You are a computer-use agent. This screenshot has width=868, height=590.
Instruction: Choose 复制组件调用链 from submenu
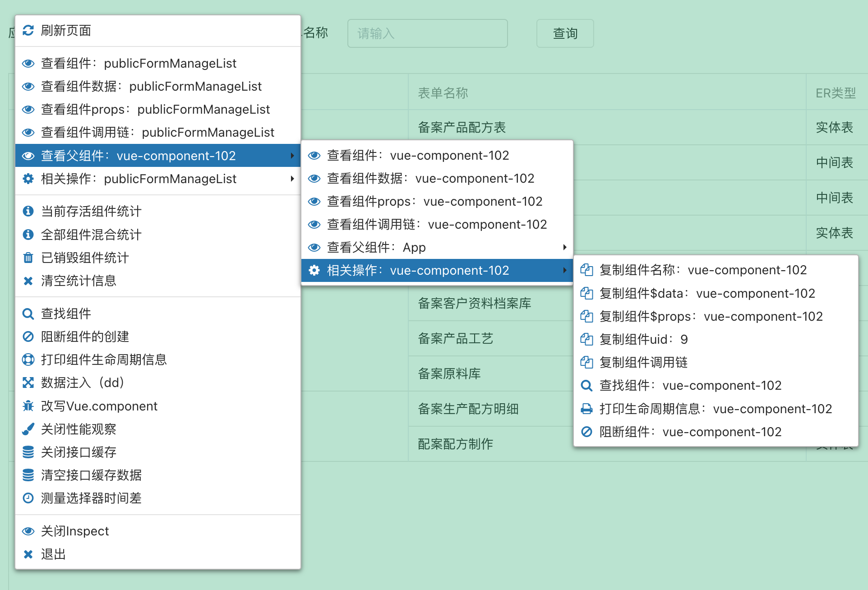tap(643, 362)
